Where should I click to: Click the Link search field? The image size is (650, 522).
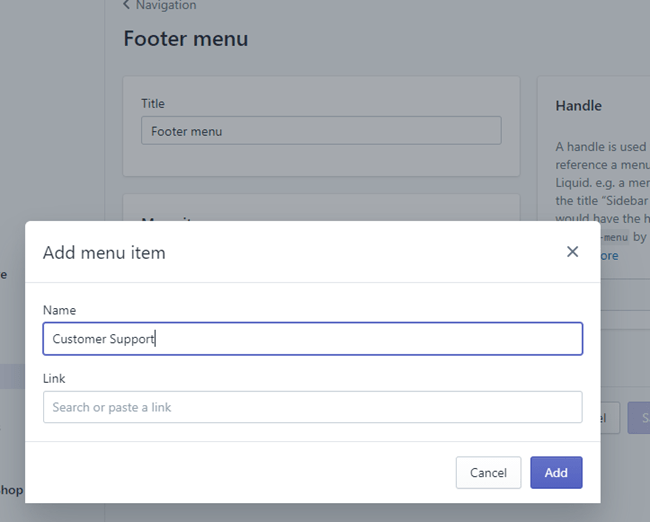click(x=312, y=407)
